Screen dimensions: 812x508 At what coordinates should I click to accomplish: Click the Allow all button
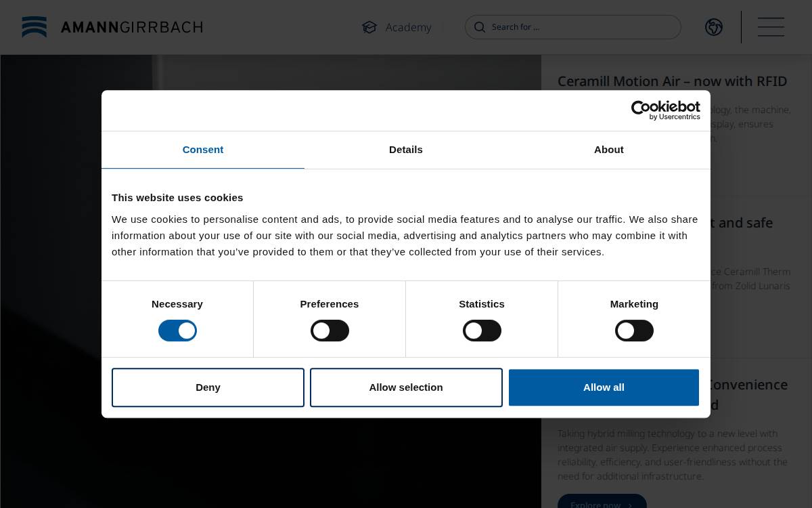pyautogui.click(x=604, y=387)
